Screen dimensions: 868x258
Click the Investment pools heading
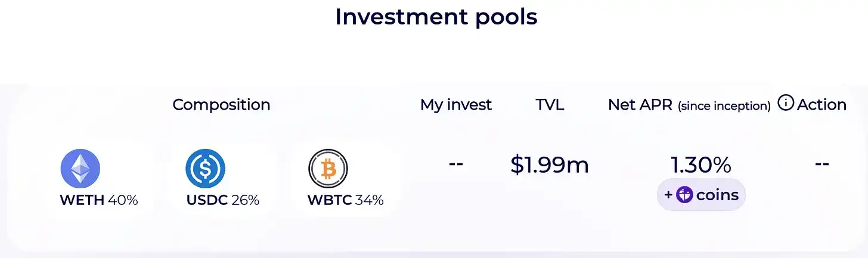pos(436,17)
